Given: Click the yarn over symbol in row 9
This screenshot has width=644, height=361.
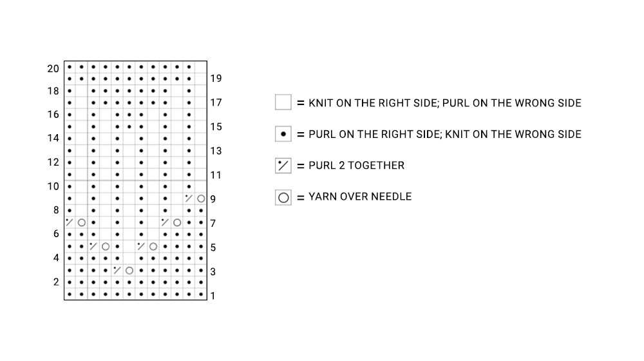Looking at the screenshot, I should 201,199.
